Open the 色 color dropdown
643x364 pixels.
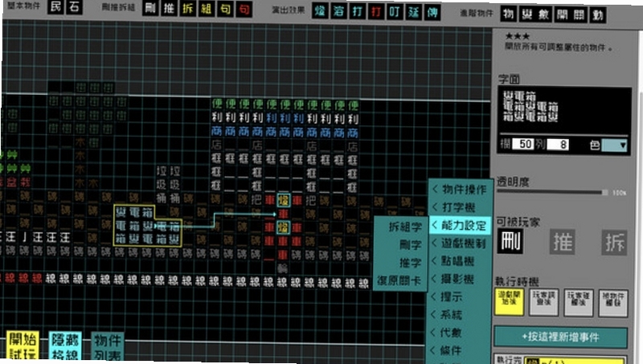point(614,145)
